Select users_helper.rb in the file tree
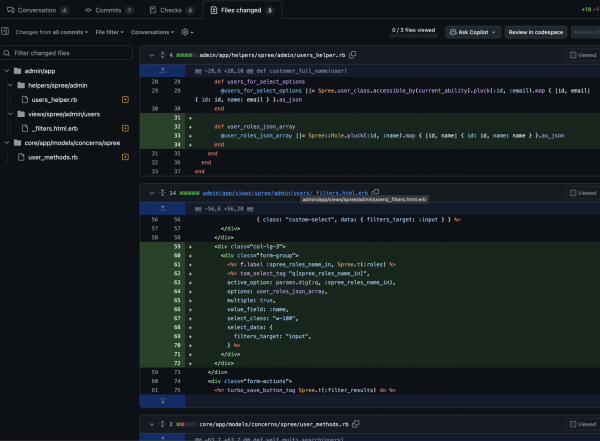 tap(54, 100)
